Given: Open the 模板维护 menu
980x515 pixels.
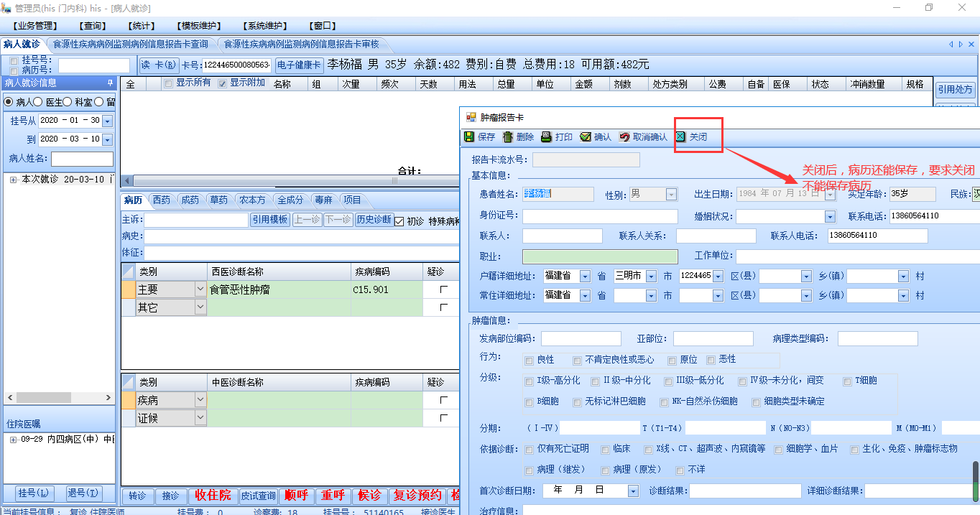Looking at the screenshot, I should [x=200, y=27].
